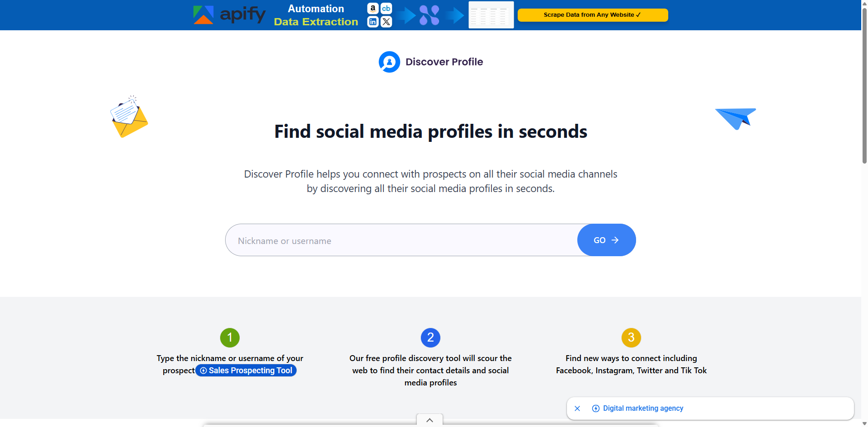Click the plus icon on Sales Prospecting Tool badge
The image size is (868, 427).
click(x=203, y=370)
